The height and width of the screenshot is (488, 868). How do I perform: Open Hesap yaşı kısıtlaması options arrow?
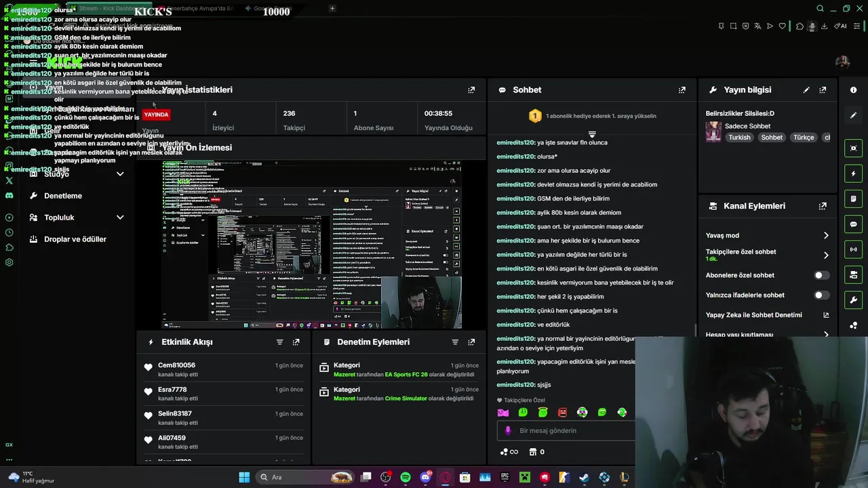(826, 334)
